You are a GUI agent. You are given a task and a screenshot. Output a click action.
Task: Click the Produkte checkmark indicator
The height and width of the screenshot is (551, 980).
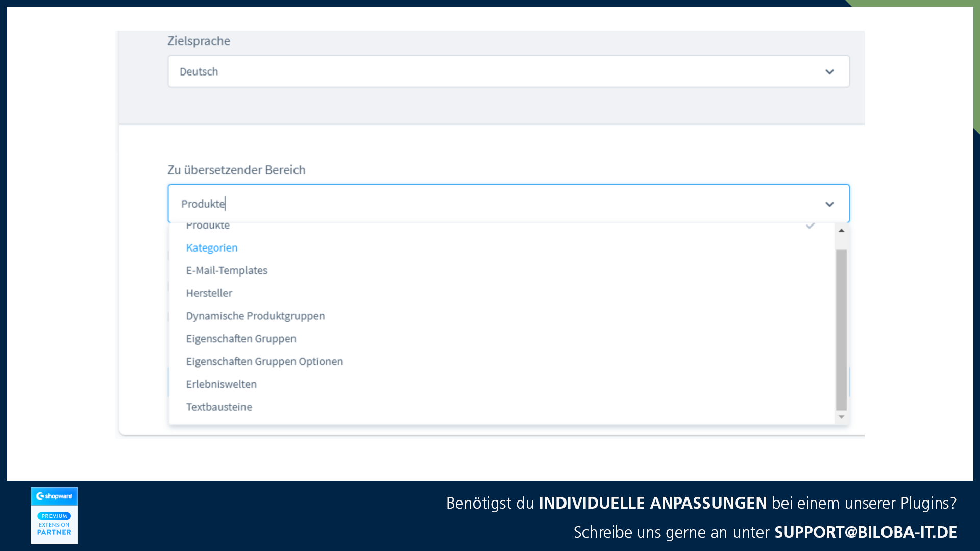(811, 224)
